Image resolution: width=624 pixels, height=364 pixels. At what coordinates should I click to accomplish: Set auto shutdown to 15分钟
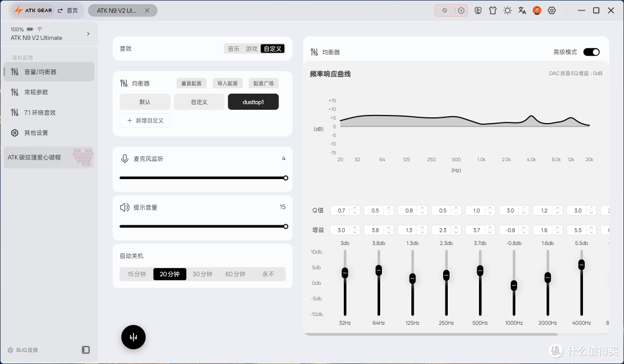click(x=136, y=274)
